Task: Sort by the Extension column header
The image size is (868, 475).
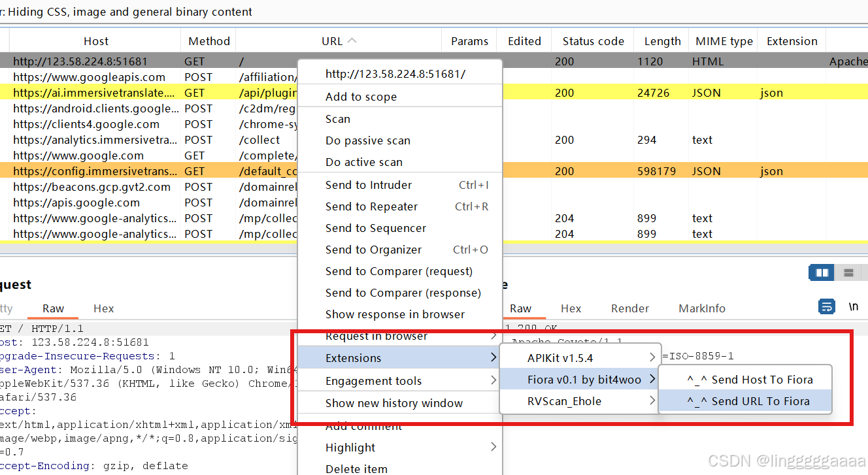Action: pyautogui.click(x=792, y=41)
